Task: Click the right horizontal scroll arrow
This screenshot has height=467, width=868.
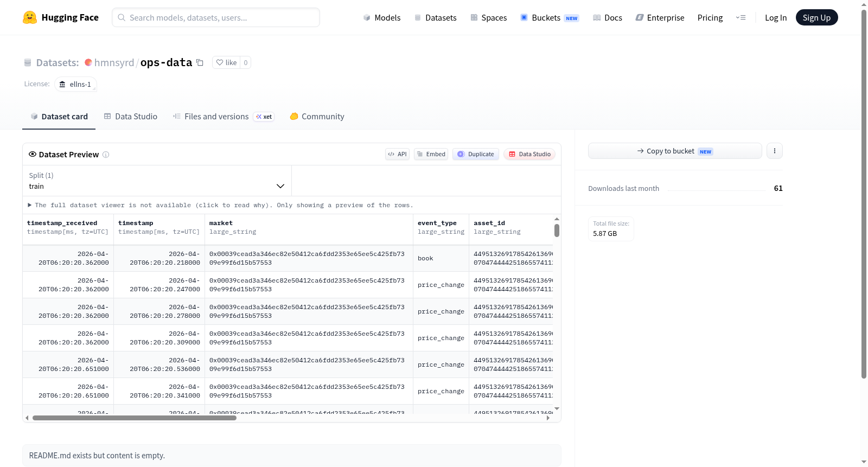Action: coord(548,418)
